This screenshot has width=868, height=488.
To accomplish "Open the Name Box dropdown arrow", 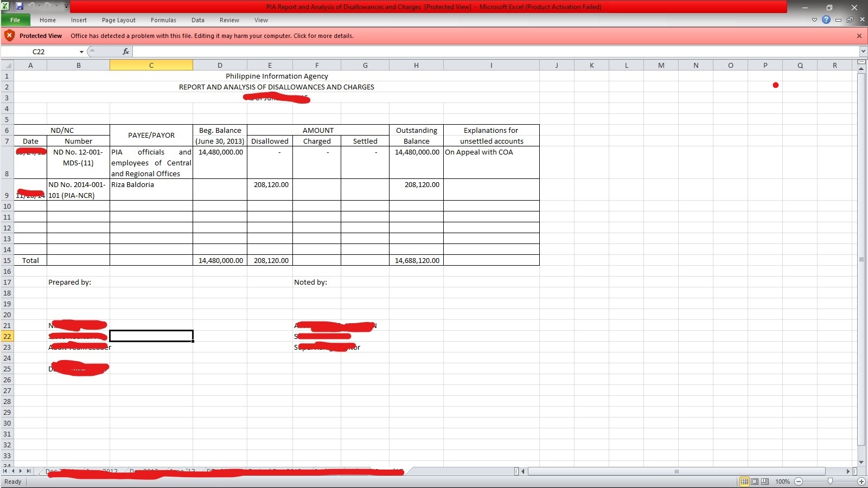I will pos(81,52).
